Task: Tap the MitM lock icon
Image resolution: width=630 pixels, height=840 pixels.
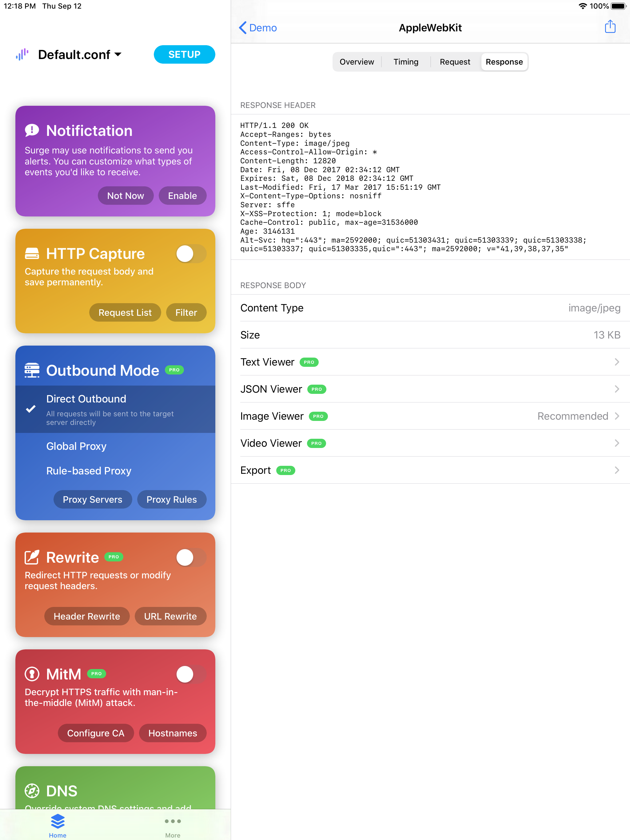Action: [32, 674]
